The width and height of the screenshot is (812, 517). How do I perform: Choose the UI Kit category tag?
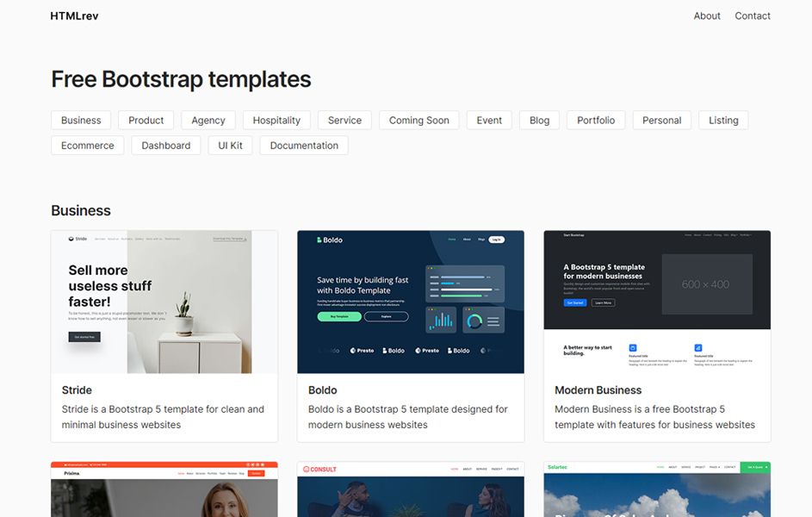pyautogui.click(x=230, y=146)
